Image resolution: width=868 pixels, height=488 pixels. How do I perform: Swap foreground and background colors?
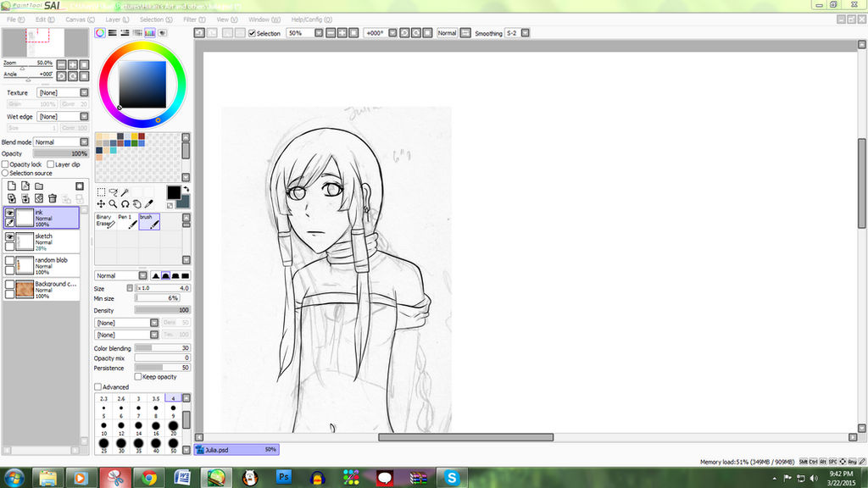pos(186,189)
